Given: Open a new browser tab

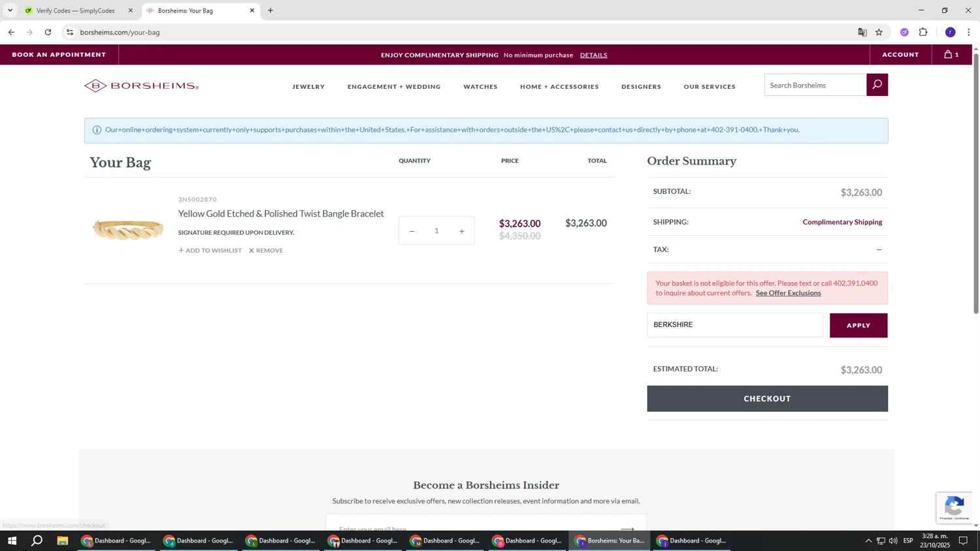Looking at the screenshot, I should pos(270,10).
